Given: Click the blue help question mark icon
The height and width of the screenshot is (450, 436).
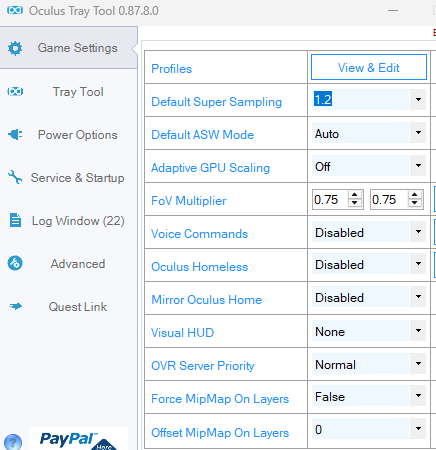Looking at the screenshot, I should click(x=13, y=442).
